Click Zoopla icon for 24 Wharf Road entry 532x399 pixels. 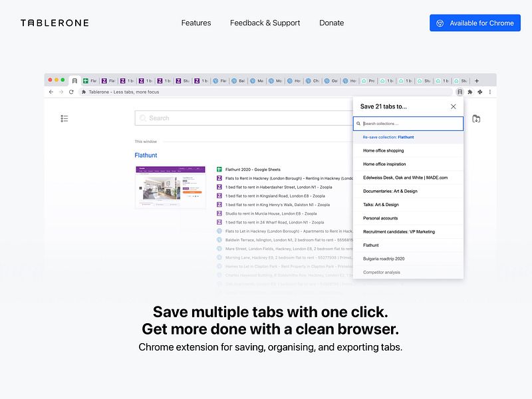click(x=219, y=222)
